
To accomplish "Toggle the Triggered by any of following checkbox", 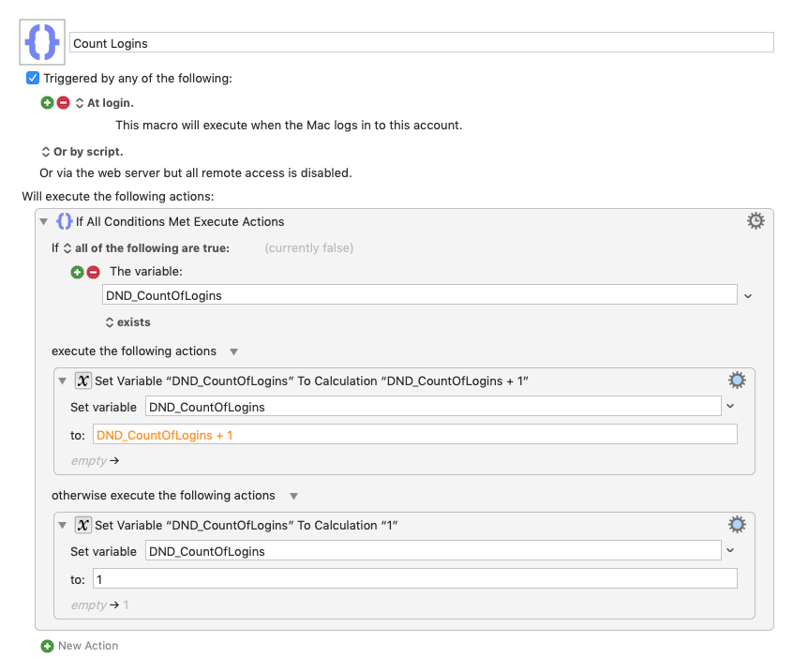I will click(x=33, y=78).
